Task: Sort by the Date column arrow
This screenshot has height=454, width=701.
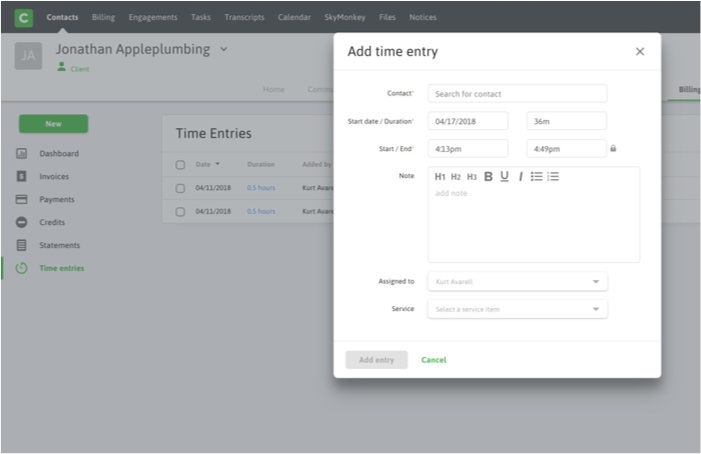Action: pos(218,164)
